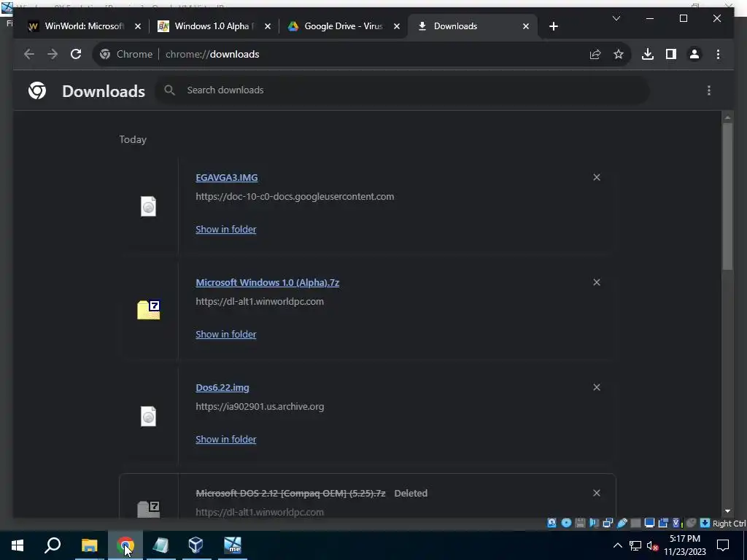Image resolution: width=747 pixels, height=560 pixels.
Task: Open the Windows Start menu
Action: 18,545
